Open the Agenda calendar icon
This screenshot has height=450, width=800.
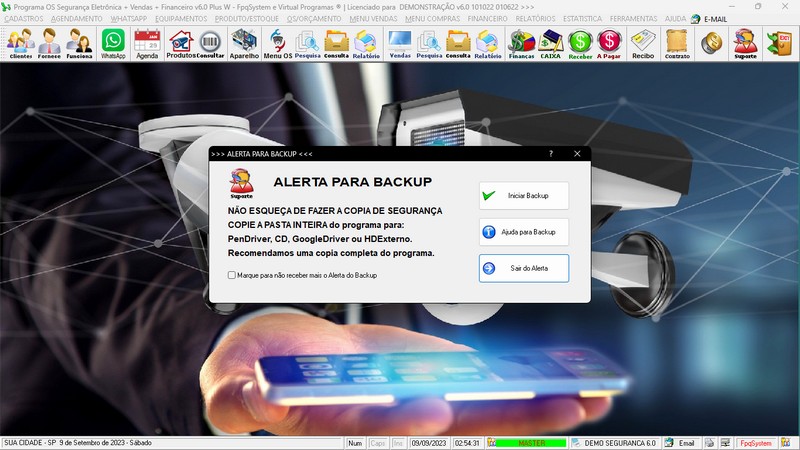(x=147, y=43)
